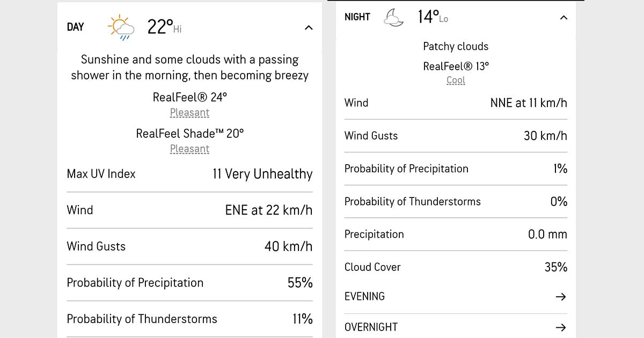644x338 pixels.
Task: Click the night Cloud Cover 35% value
Action: click(x=555, y=267)
